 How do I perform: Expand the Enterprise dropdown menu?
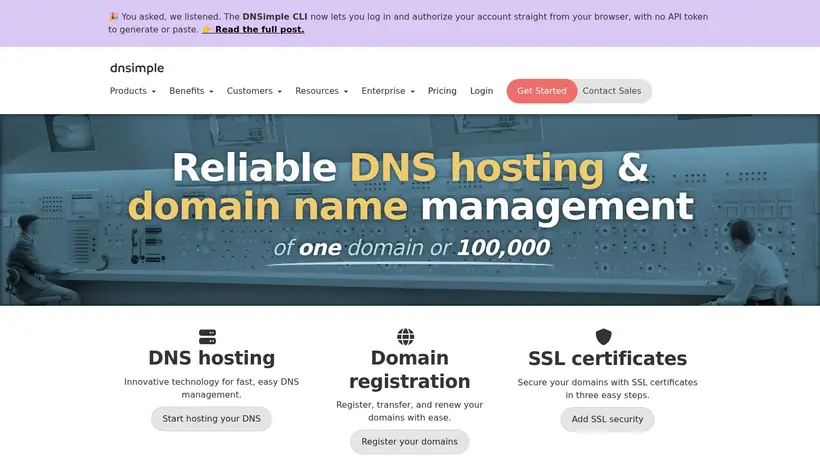388,91
